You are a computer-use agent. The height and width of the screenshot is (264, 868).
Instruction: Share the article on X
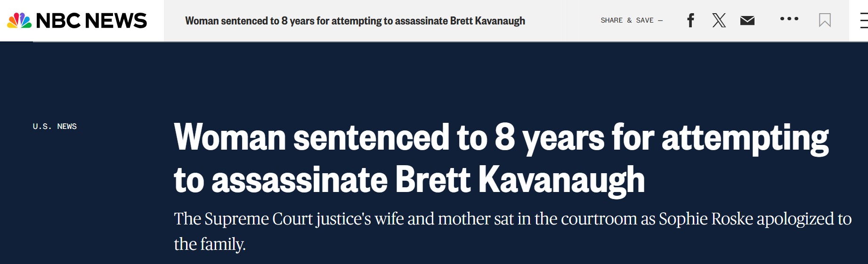[x=719, y=20]
